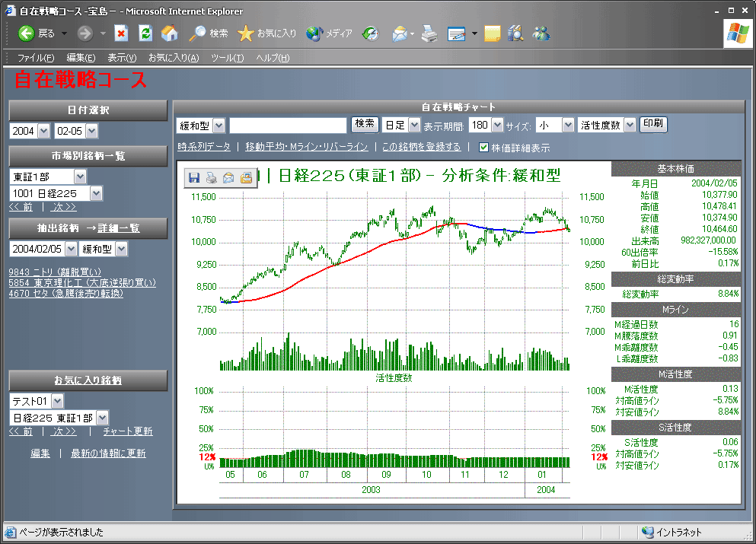This screenshot has width=756, height=544.
Task: Click the Nikkei 225 price chart image
Action: [395, 332]
